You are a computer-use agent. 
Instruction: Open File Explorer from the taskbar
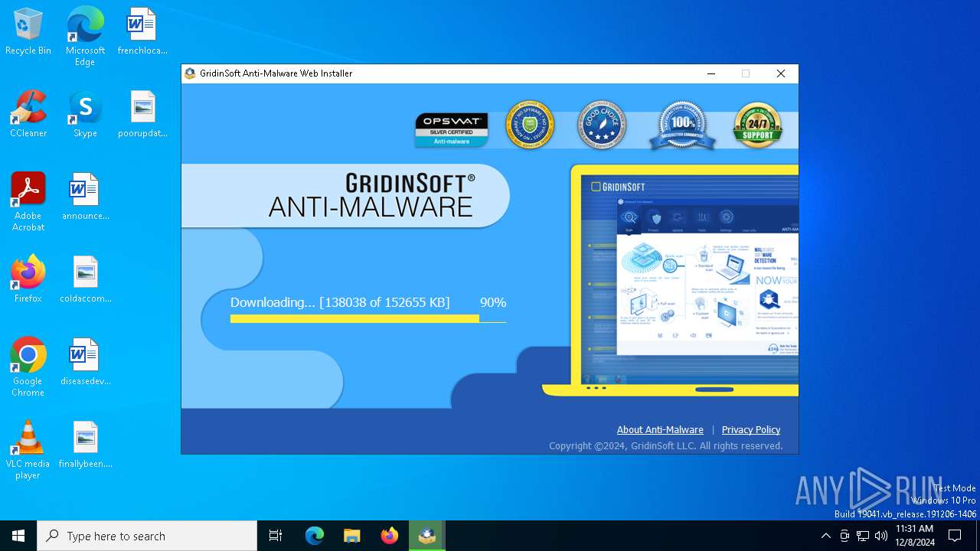(x=351, y=536)
